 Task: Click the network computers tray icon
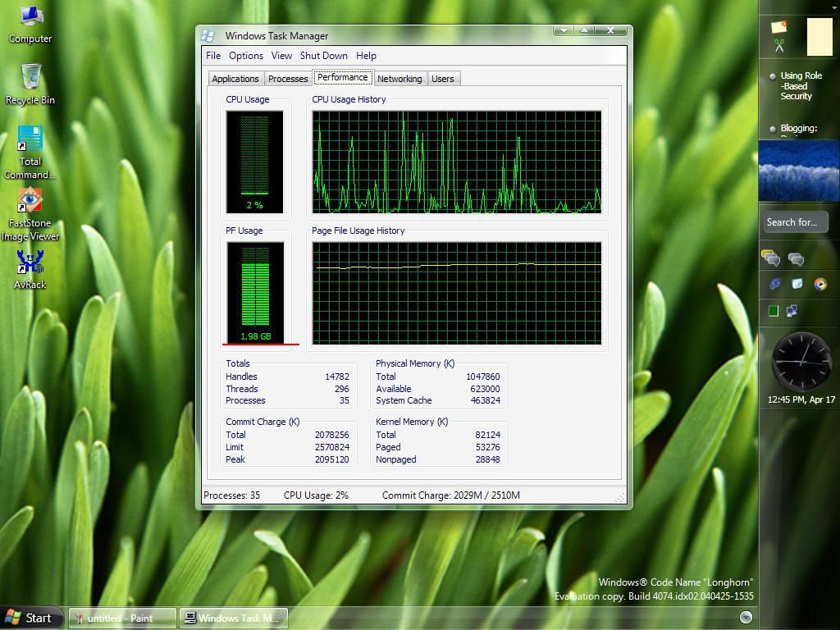[x=792, y=310]
